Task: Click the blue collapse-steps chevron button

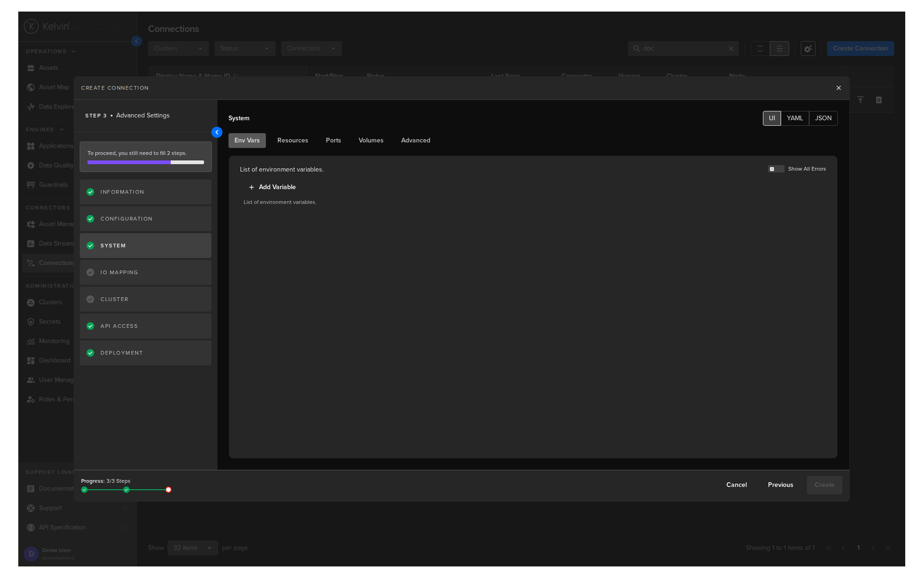Action: tap(217, 132)
